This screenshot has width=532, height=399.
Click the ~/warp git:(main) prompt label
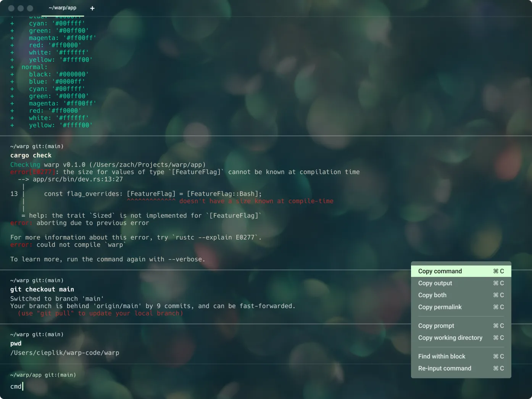tap(37, 146)
